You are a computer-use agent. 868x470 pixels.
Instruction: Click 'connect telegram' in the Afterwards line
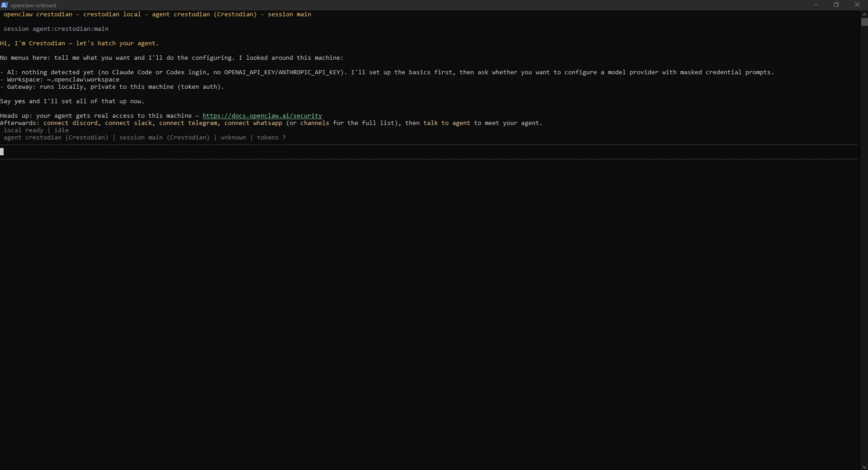[188, 123]
